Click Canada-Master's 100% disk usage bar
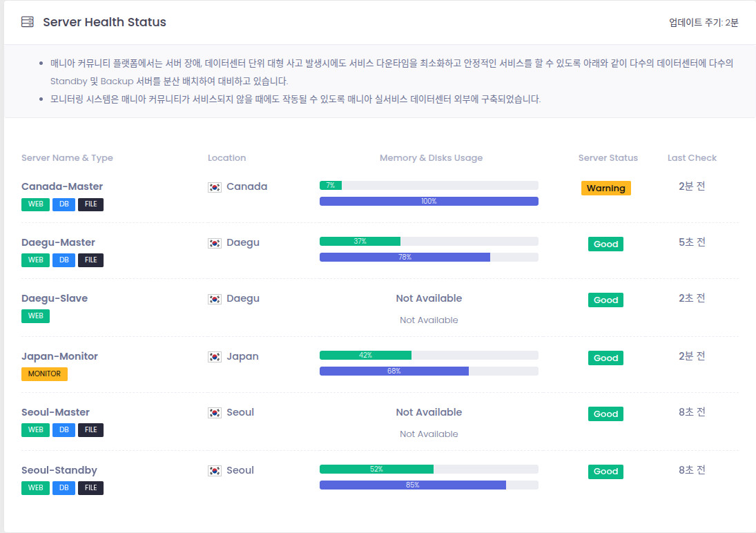 [x=429, y=201]
